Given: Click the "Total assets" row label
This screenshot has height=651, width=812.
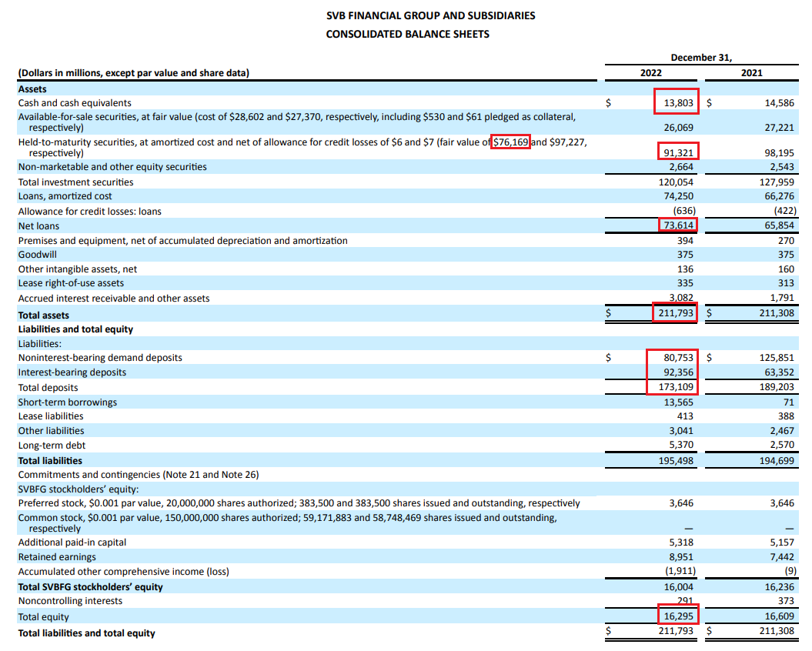Looking at the screenshot, I should click(44, 315).
